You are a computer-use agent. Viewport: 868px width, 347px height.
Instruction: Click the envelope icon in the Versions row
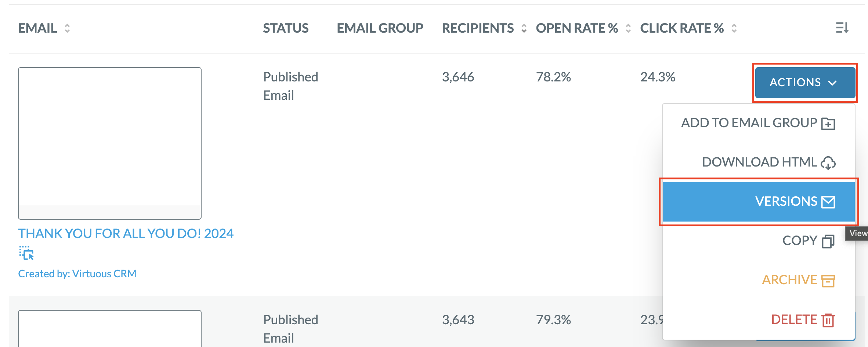click(x=828, y=202)
